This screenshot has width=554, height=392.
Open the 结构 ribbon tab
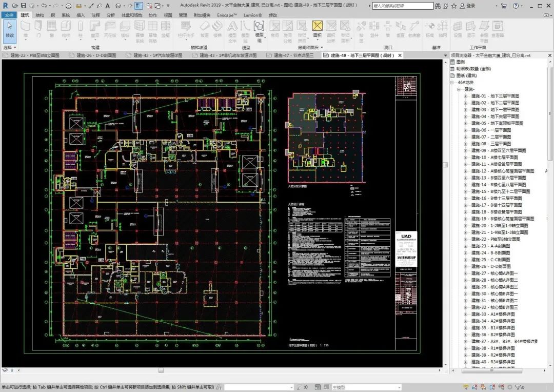point(39,15)
